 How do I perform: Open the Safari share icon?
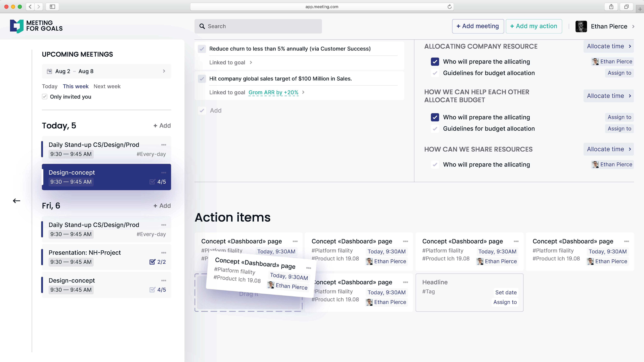611,7
